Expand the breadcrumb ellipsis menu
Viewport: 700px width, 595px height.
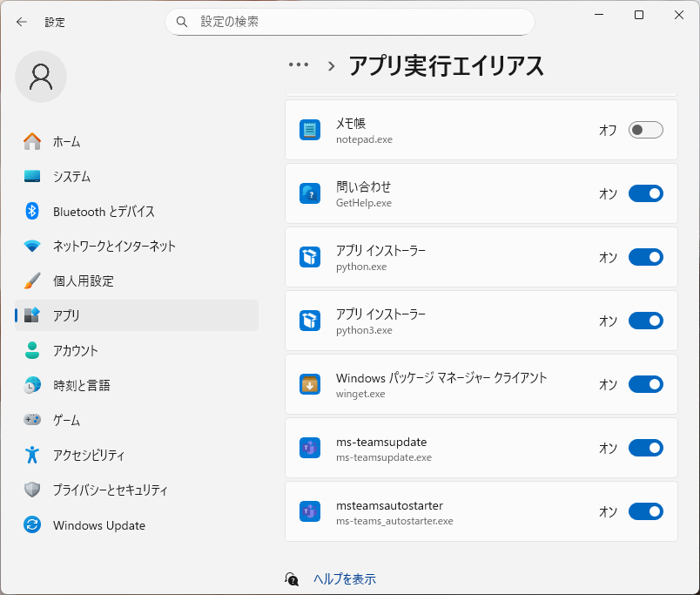coord(299,65)
